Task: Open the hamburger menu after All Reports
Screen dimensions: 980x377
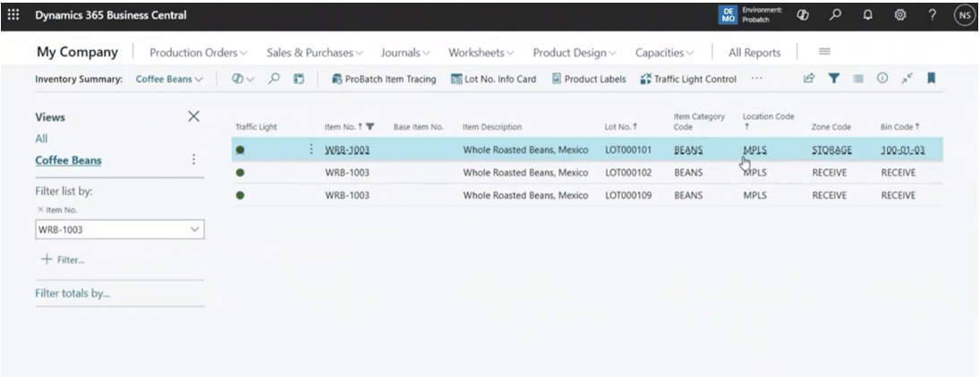Action: tap(824, 51)
